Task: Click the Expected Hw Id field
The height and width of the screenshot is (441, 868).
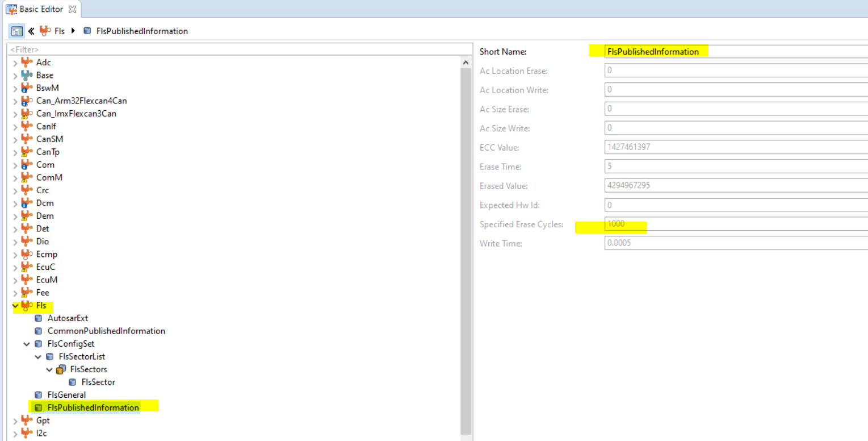Action: click(x=736, y=205)
